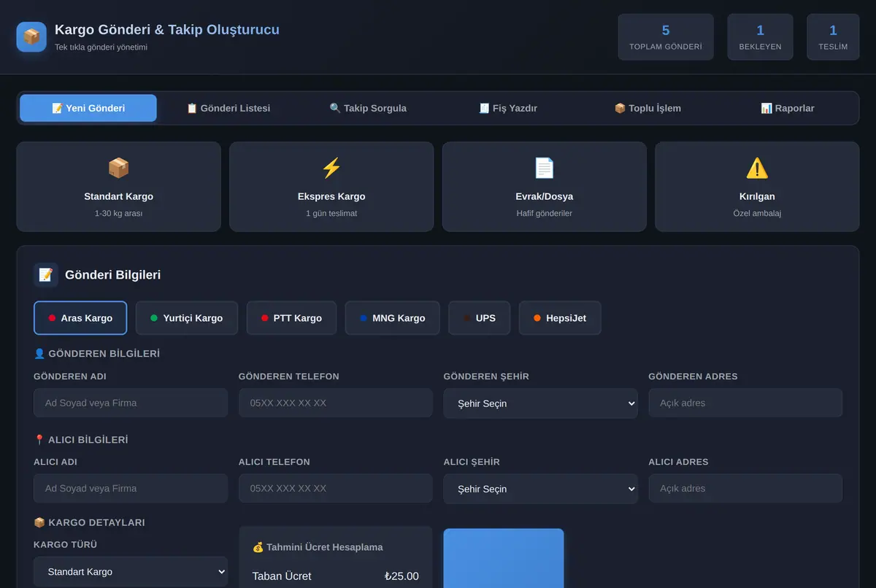This screenshot has height=588, width=876.
Task: Click the Gönderen Adı input field
Action: [131, 403]
